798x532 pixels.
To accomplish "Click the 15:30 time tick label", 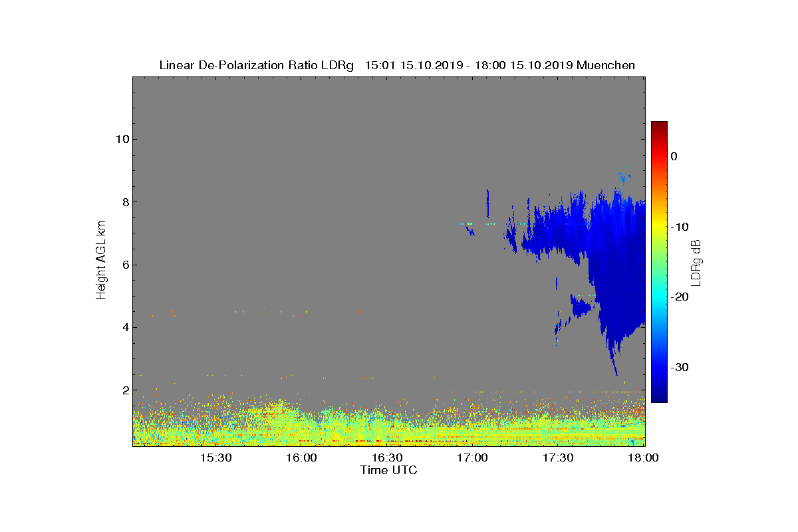I will pos(215,458).
